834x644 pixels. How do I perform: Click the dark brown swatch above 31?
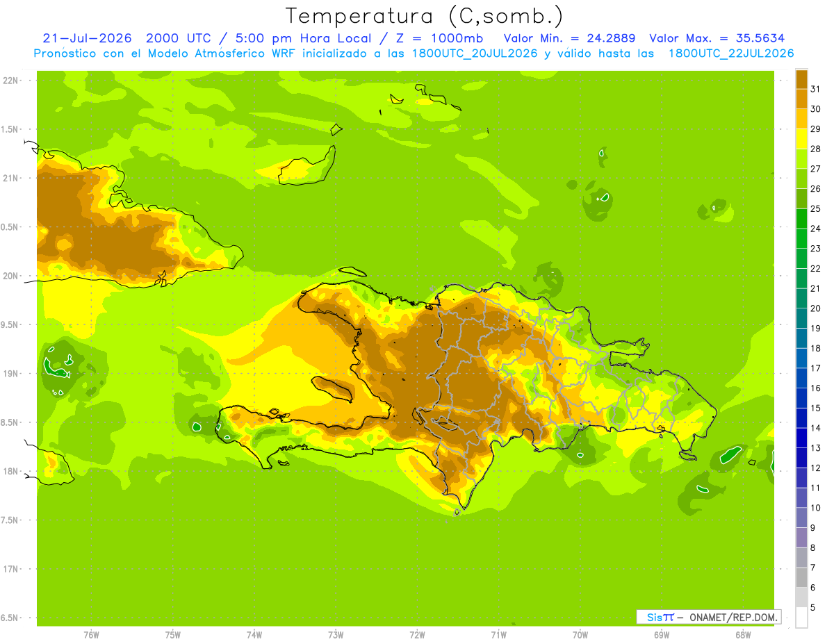(x=801, y=79)
